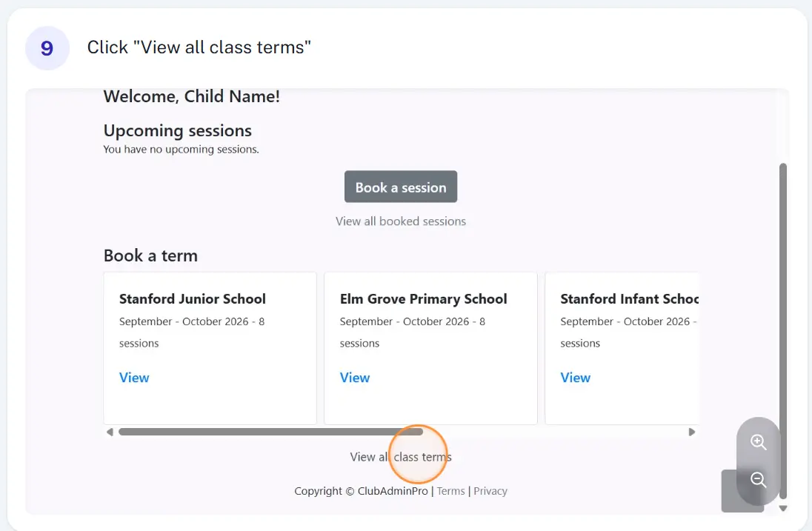Open the Terms footer link
This screenshot has width=812, height=531.
(450, 491)
